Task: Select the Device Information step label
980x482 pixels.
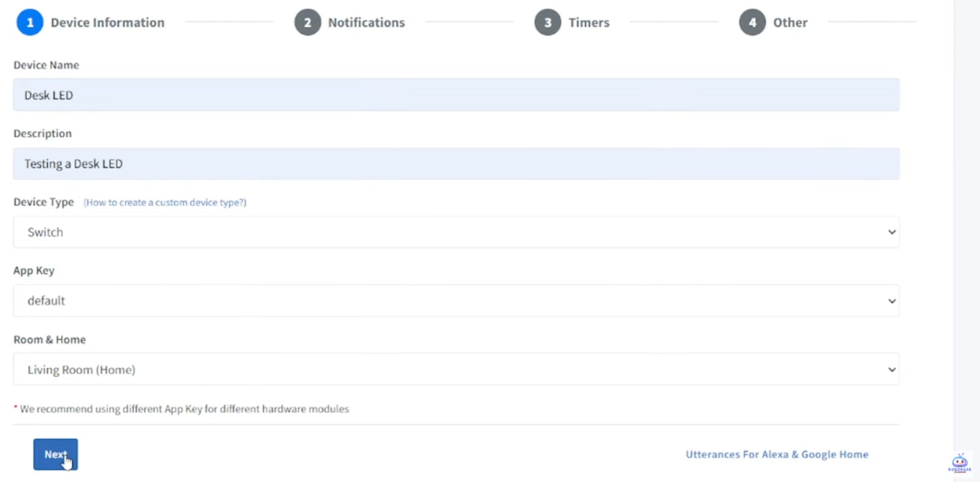Action: point(107,23)
